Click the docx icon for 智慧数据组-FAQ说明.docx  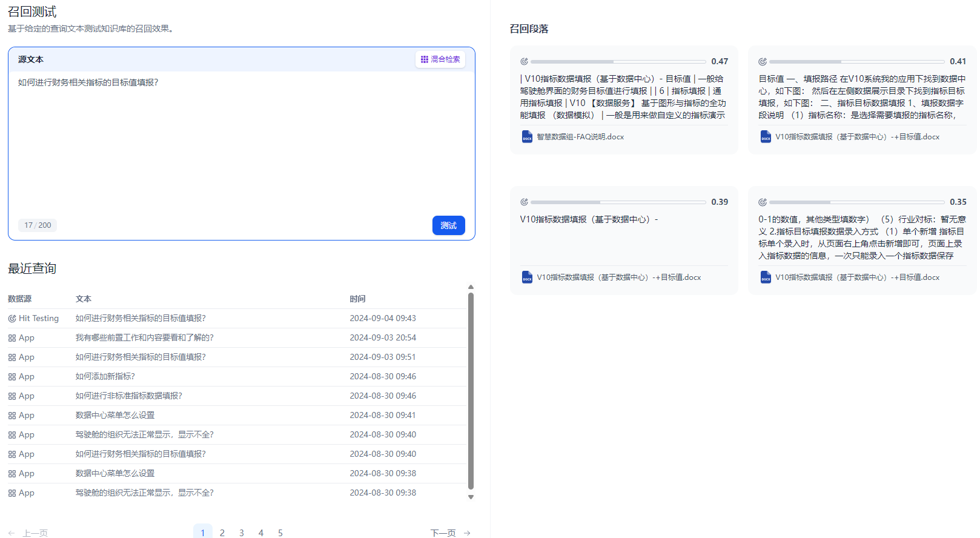coord(527,137)
